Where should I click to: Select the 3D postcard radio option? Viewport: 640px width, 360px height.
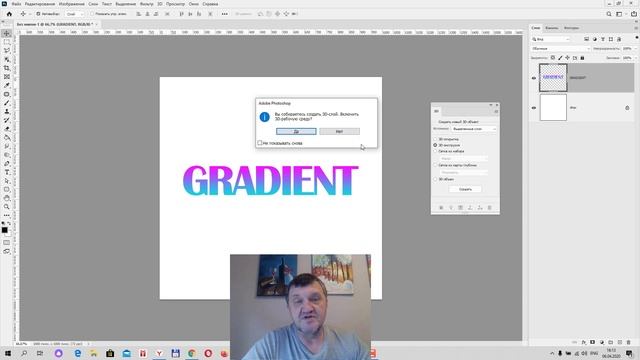coord(435,139)
